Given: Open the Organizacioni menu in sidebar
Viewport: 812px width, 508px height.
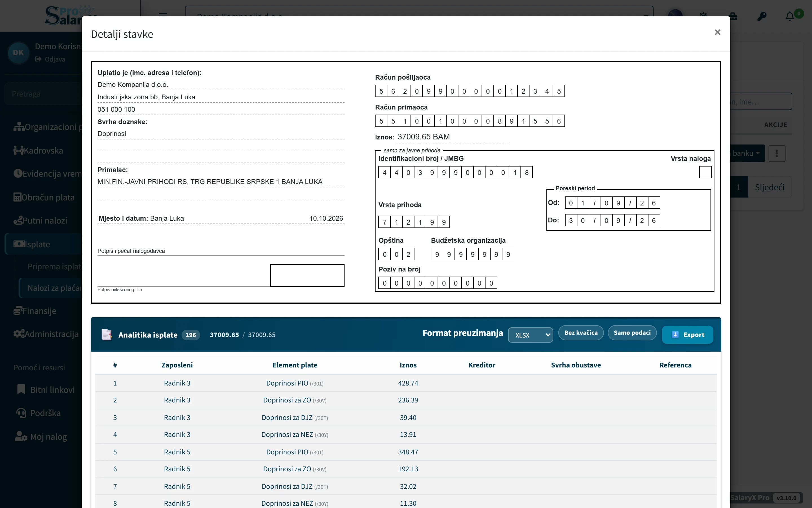Looking at the screenshot, I should click(47, 127).
